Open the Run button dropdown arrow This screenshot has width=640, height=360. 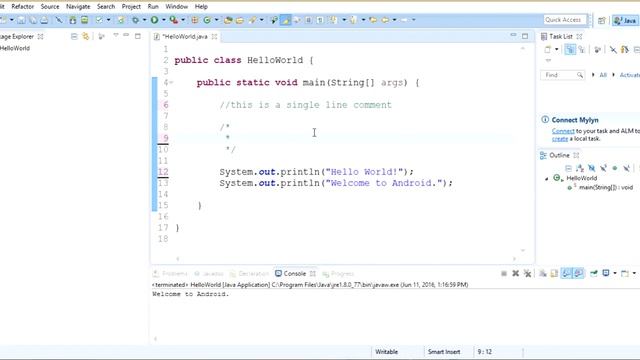click(164, 20)
